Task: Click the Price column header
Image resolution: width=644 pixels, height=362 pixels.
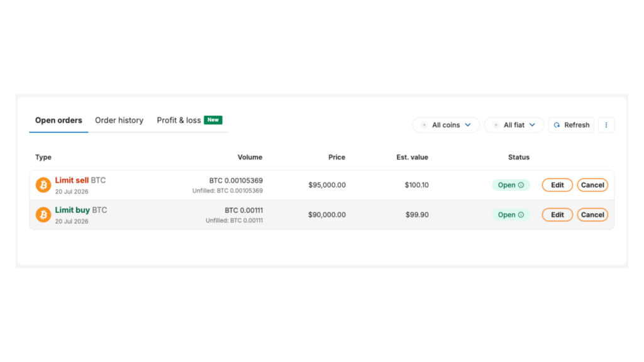Action: [x=337, y=157]
